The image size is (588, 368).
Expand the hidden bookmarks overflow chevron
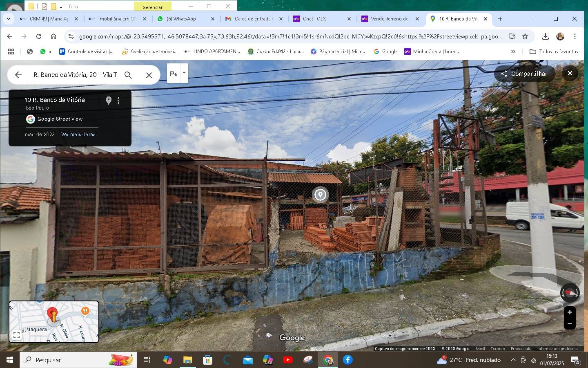(513, 52)
